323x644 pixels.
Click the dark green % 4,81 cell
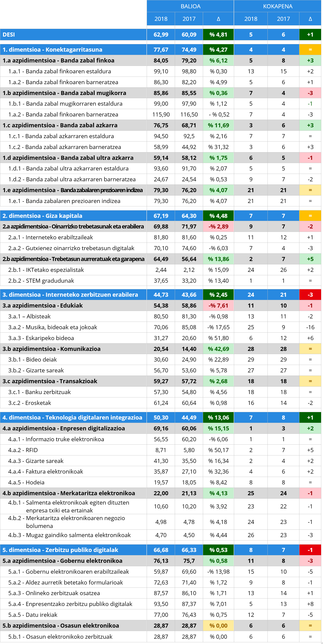tap(218, 34)
